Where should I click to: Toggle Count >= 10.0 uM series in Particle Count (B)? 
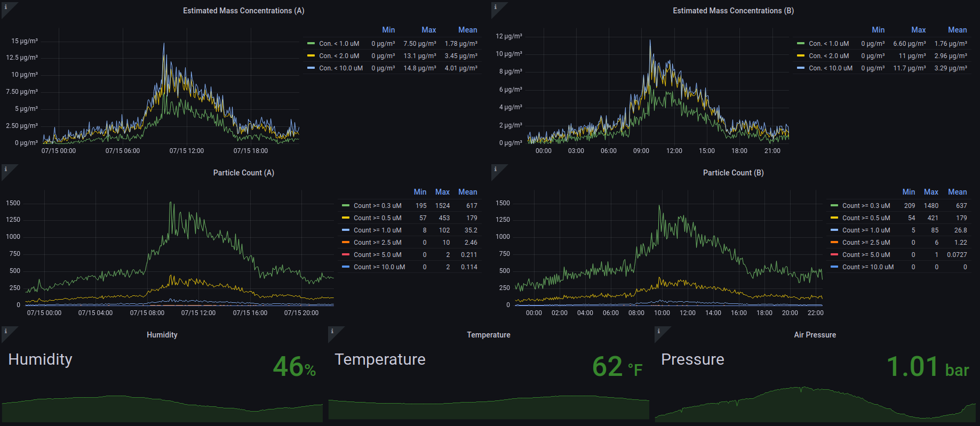tap(868, 267)
